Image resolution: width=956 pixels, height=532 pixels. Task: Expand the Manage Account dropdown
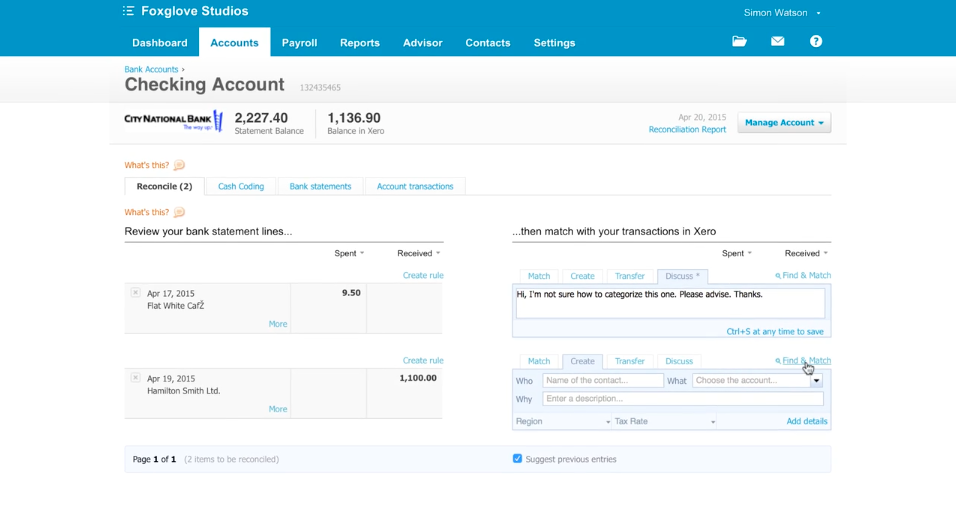(784, 122)
